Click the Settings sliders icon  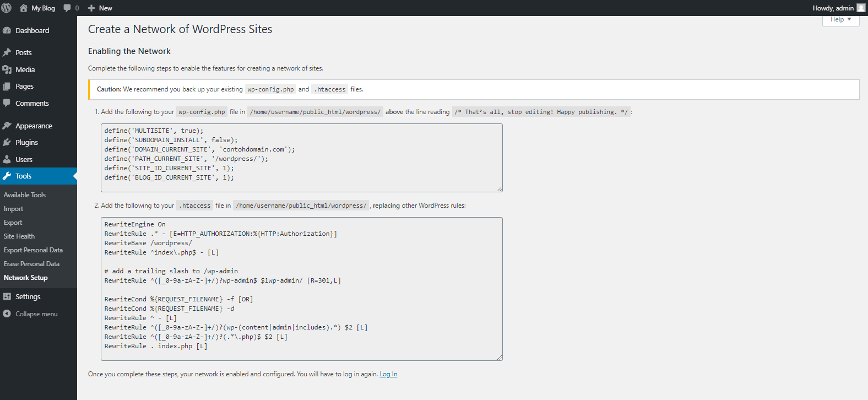tap(7, 297)
